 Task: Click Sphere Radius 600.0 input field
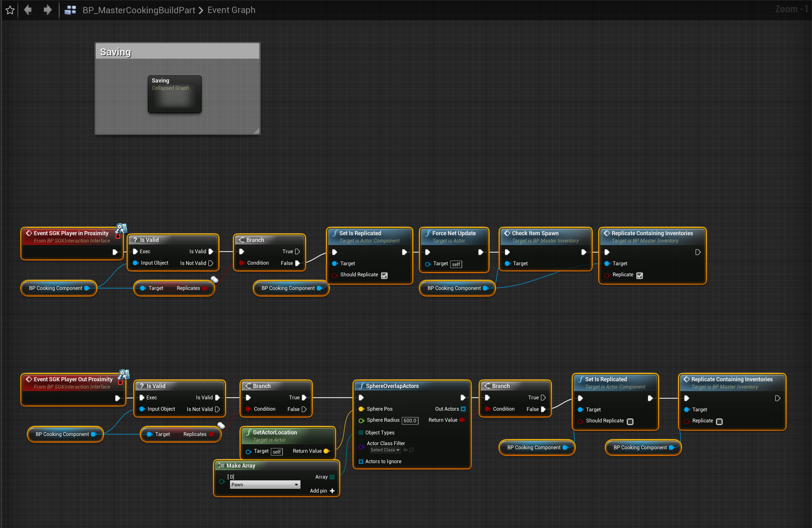pos(410,421)
